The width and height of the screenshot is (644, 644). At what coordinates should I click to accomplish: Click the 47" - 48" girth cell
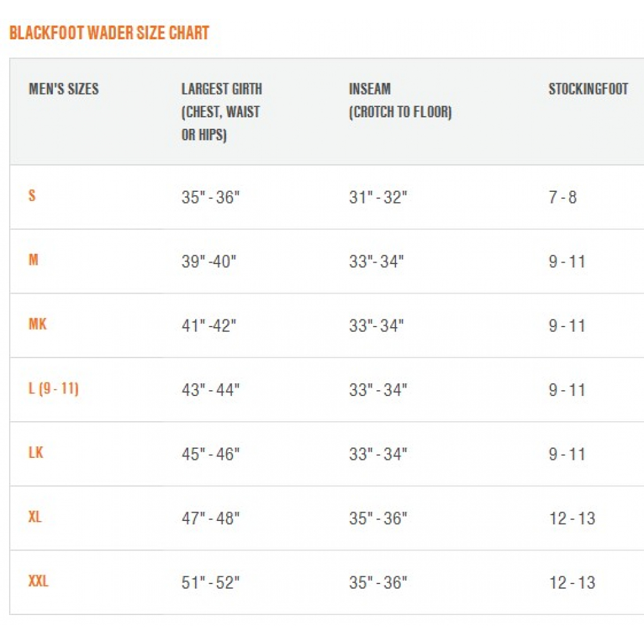(x=211, y=518)
